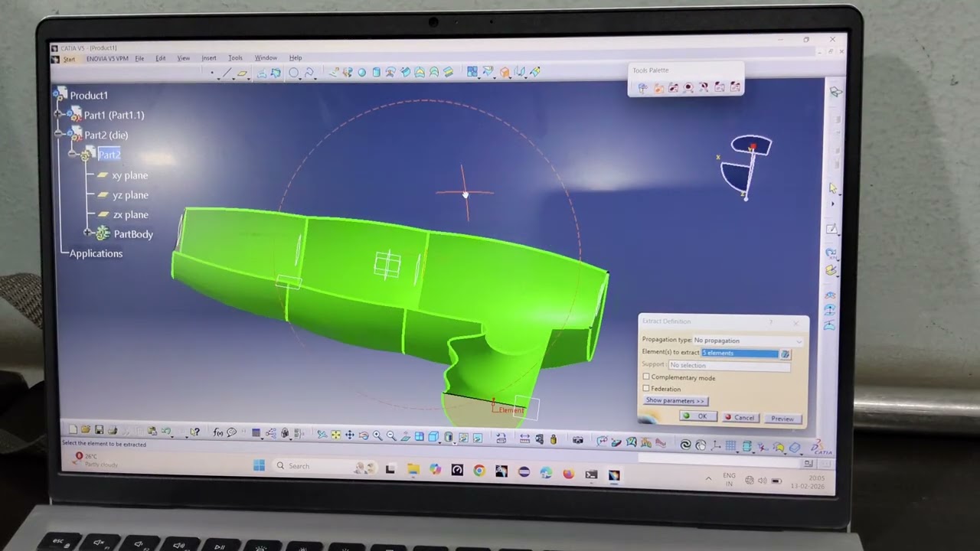Open the Start menu in CATIA

click(x=69, y=59)
